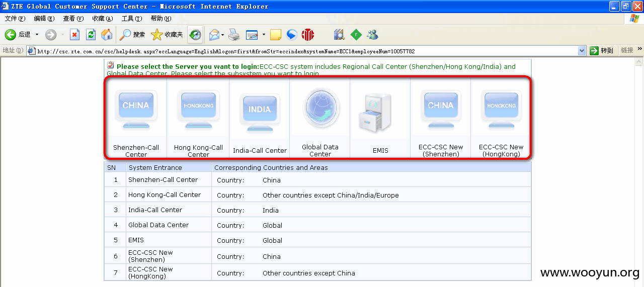Click the EMIS label under cabinet icon
644x287 pixels.
pyautogui.click(x=380, y=150)
